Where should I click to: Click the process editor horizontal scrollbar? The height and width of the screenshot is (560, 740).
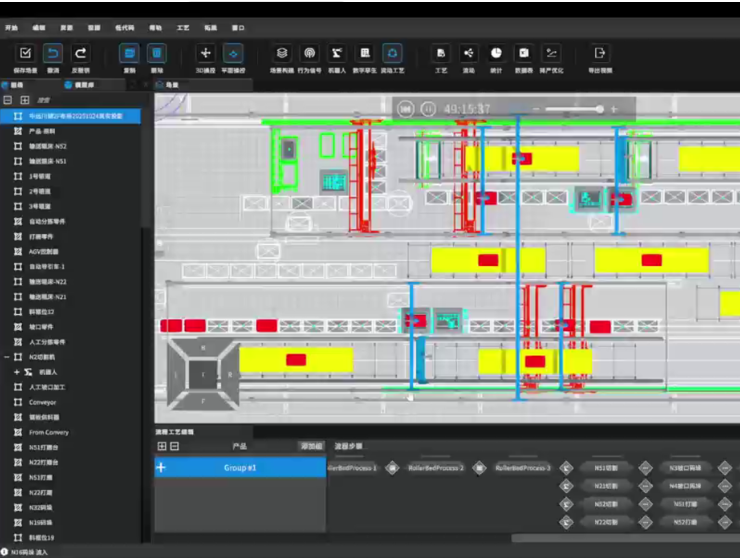(625, 538)
